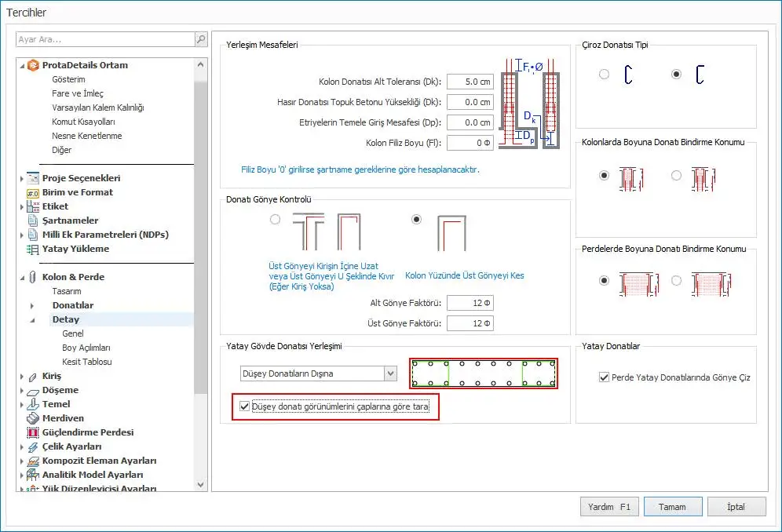Expand the Kiriş tree node
Screen dimensions: 782x532
[x=22, y=376]
